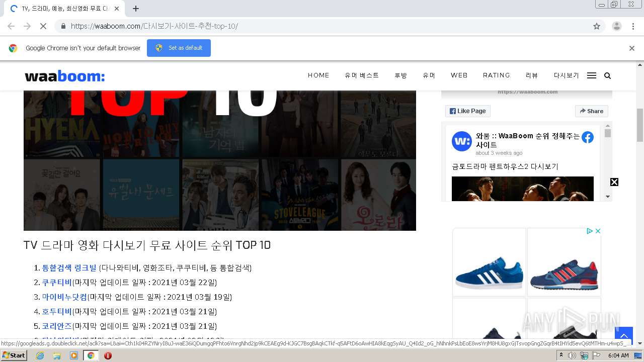Open the 유머 menu item
The height and width of the screenshot is (362, 644).
pyautogui.click(x=429, y=75)
